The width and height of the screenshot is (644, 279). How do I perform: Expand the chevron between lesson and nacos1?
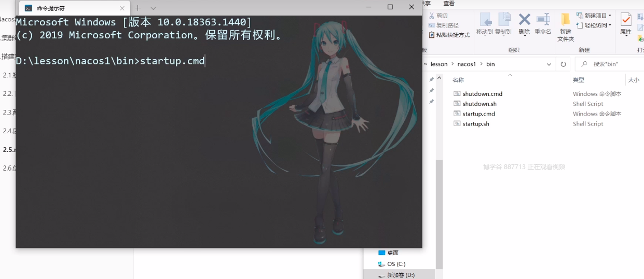click(452, 64)
